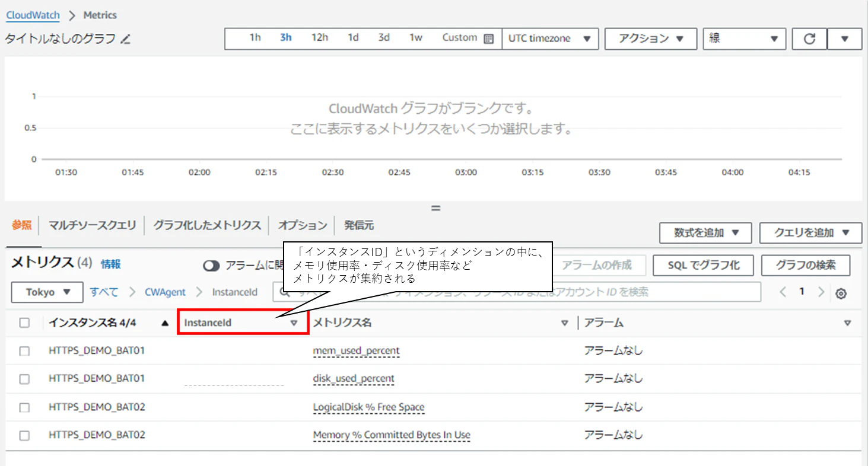Click the SQL でグラフ化 button
The width and height of the screenshot is (868, 466).
coord(703,266)
